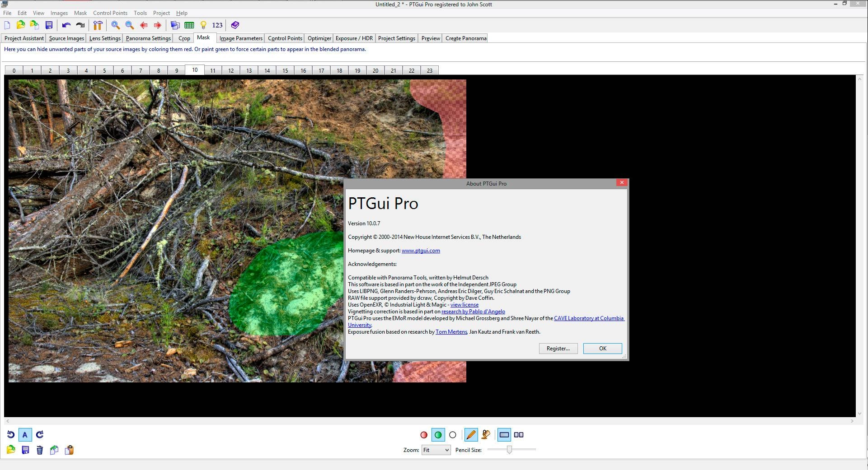Select the white eraser mask color
This screenshot has height=470, width=868.
453,435
